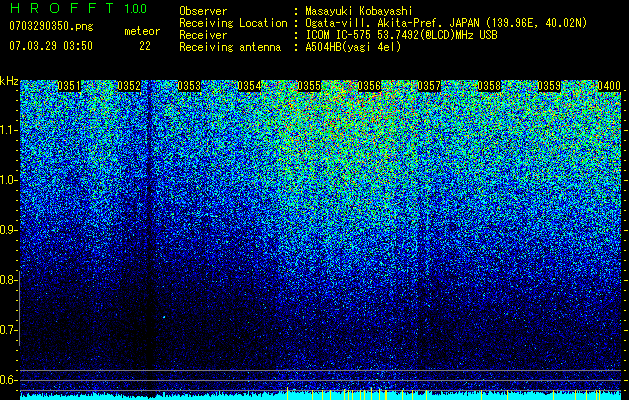Click the 0.9 kHz axis label
The height and width of the screenshot is (400, 629).
8,230
